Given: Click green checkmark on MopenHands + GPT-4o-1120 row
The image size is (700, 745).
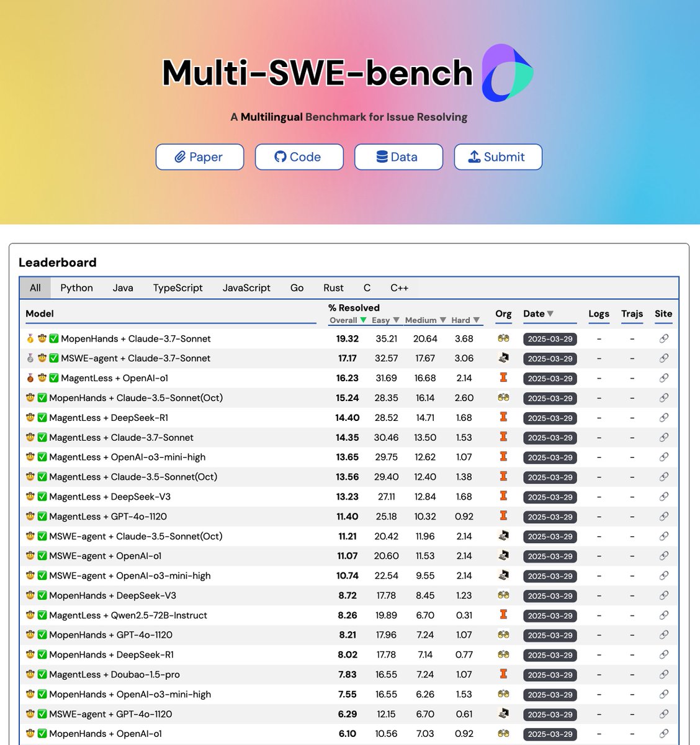Looking at the screenshot, I should [42, 635].
